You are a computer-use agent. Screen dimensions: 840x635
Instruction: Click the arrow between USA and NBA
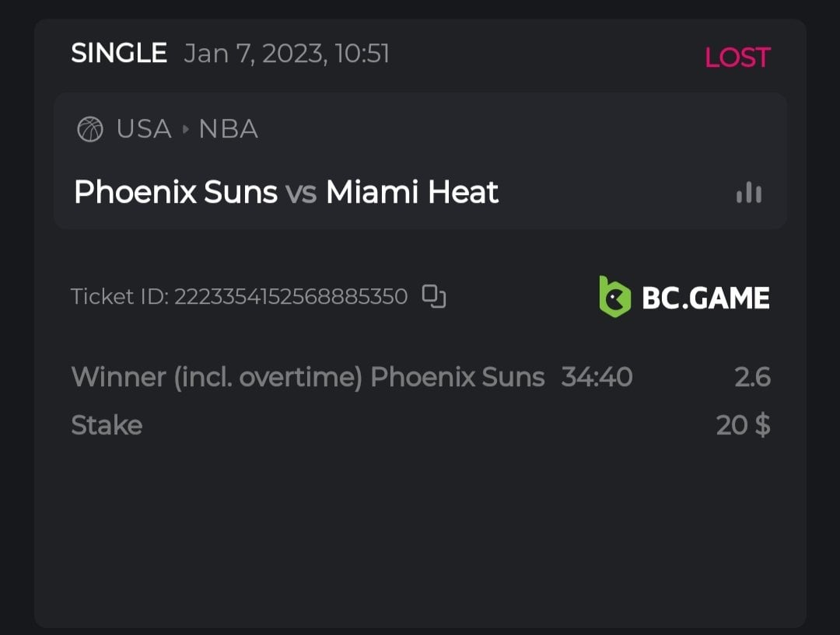[x=185, y=129]
